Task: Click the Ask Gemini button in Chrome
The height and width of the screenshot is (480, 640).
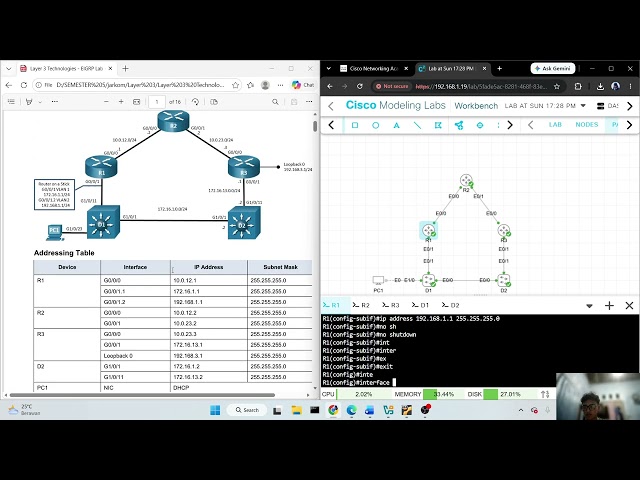Action: click(553, 69)
